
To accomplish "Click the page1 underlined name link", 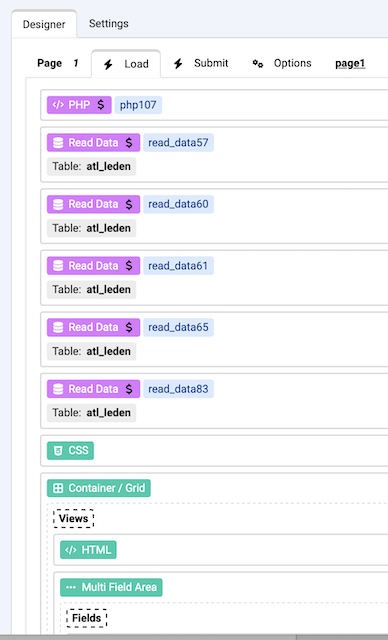I will coord(350,63).
